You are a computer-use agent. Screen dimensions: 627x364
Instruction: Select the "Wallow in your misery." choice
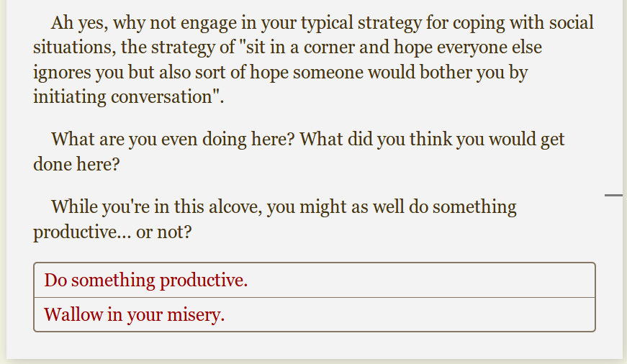point(135,315)
